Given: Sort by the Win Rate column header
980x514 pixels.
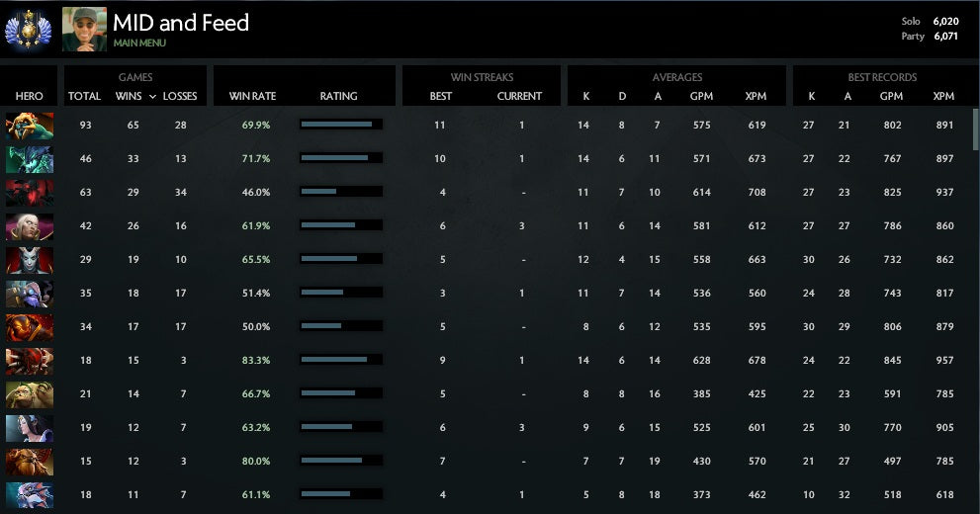Looking at the screenshot, I should coord(252,97).
